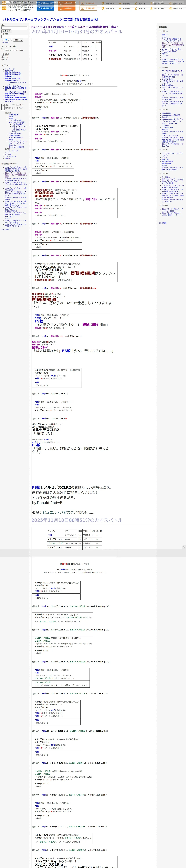Open MIR-203【セレネ・シェリル】 link
This screenshot has width=186, height=868.
point(173,179)
